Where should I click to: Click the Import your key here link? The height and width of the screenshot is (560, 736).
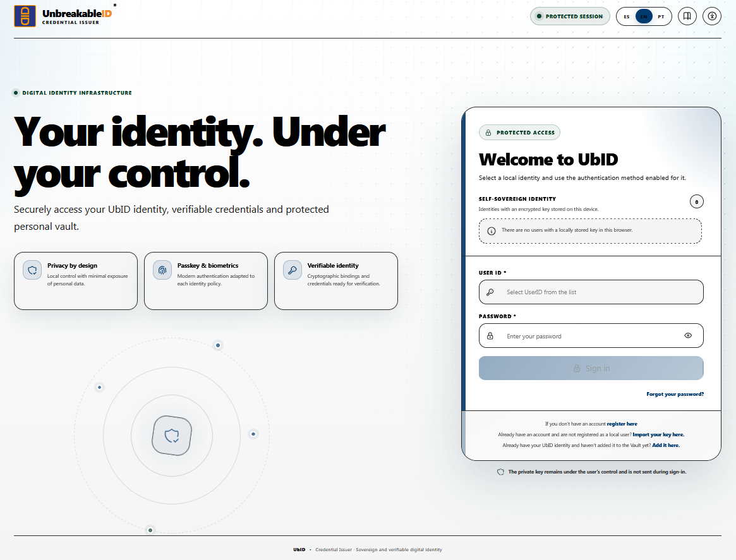tap(658, 435)
